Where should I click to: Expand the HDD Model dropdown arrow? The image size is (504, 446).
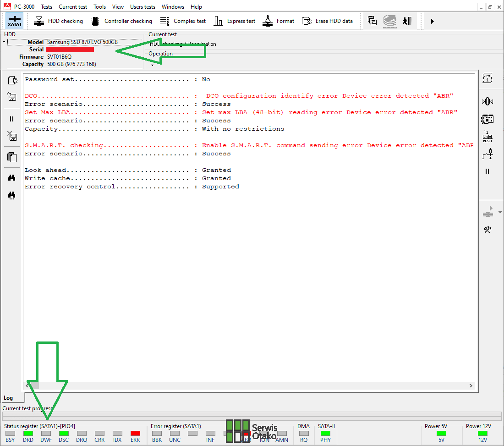[4, 42]
